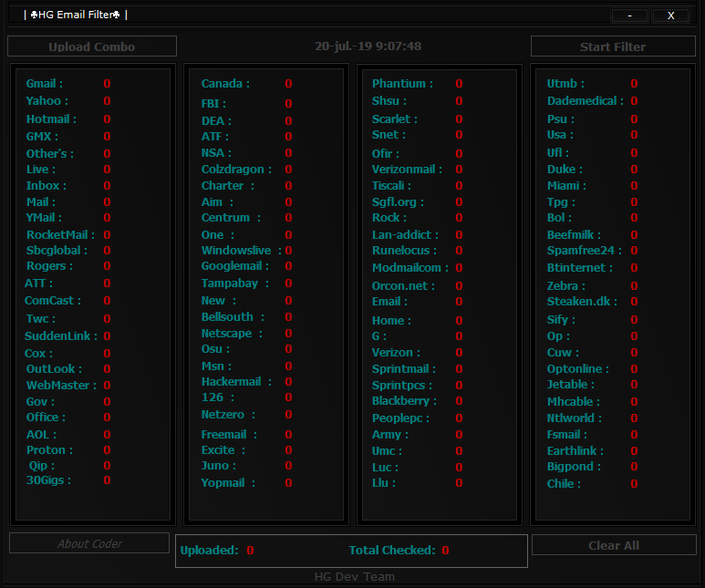Click the Lan-addict label
Viewport: 705px width, 588px height.
[405, 234]
